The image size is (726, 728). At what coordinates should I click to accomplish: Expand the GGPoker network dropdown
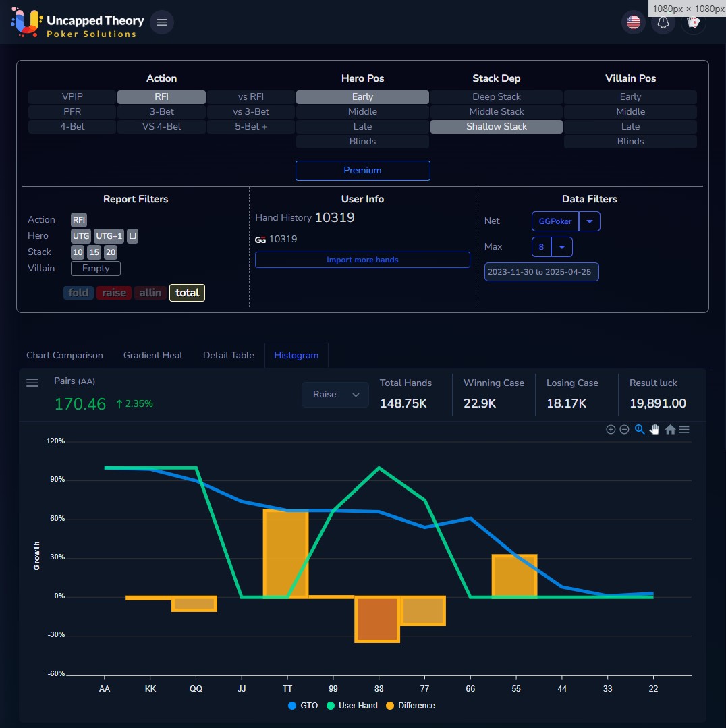pos(590,221)
